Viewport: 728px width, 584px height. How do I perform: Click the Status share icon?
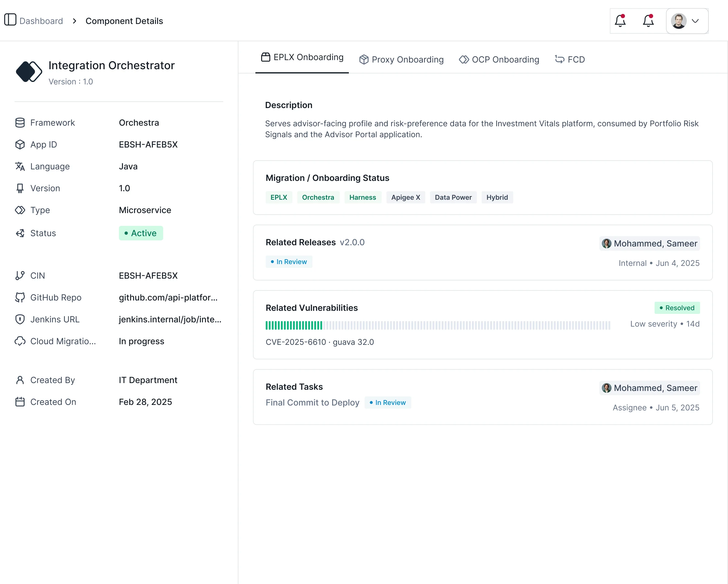click(20, 233)
